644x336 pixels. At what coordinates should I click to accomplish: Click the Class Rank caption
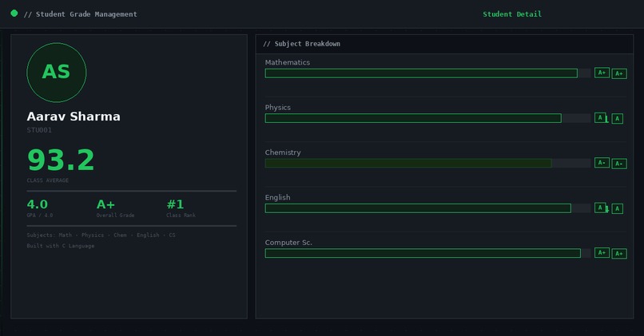pos(181,215)
